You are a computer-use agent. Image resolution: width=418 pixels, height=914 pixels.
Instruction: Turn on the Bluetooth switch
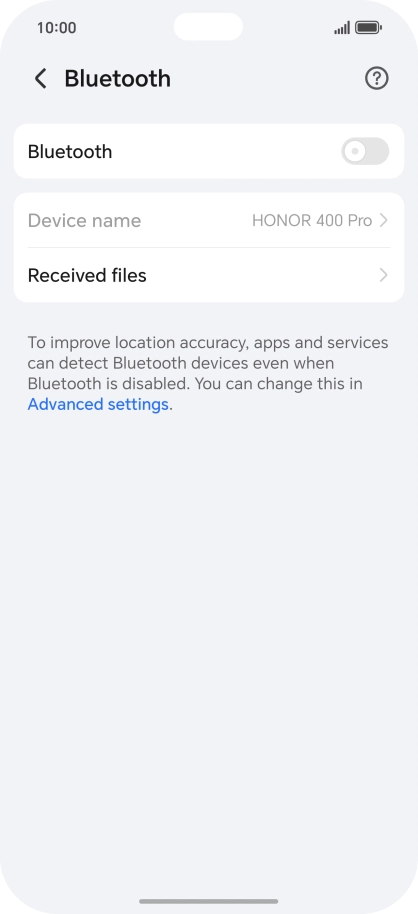point(365,152)
